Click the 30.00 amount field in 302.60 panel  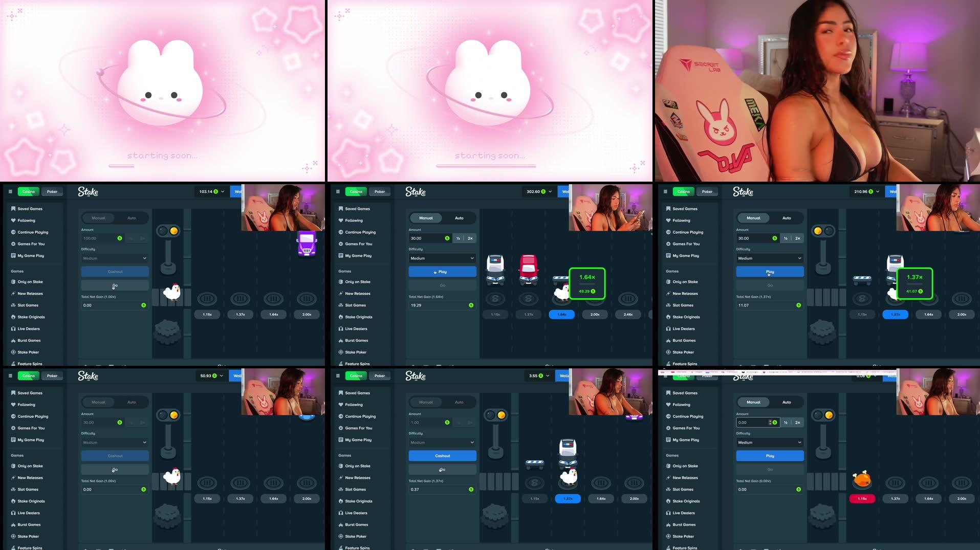[x=429, y=238]
